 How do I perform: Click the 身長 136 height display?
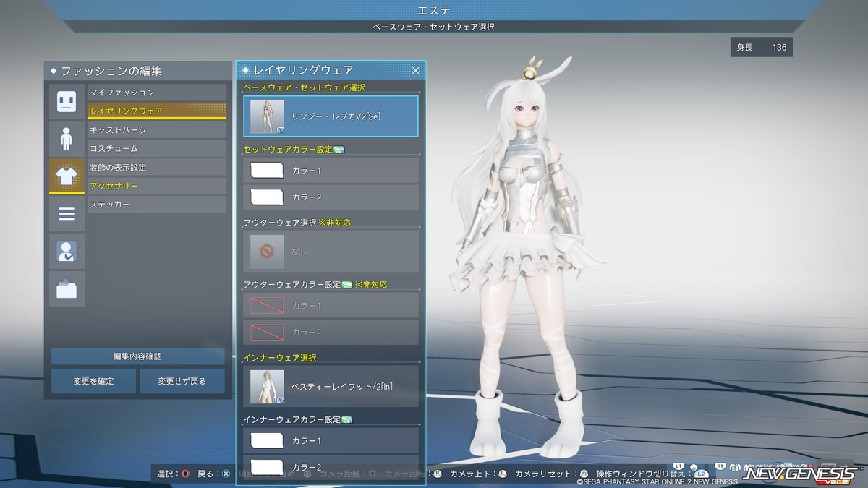pyautogui.click(x=761, y=48)
